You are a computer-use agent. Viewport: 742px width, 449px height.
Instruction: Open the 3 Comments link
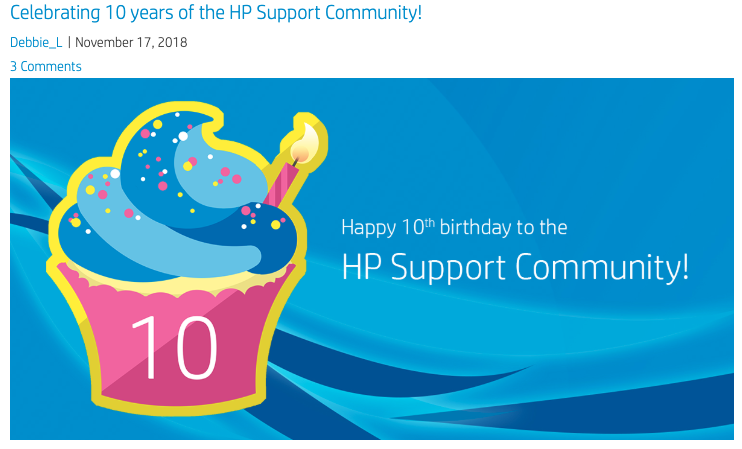tap(46, 66)
